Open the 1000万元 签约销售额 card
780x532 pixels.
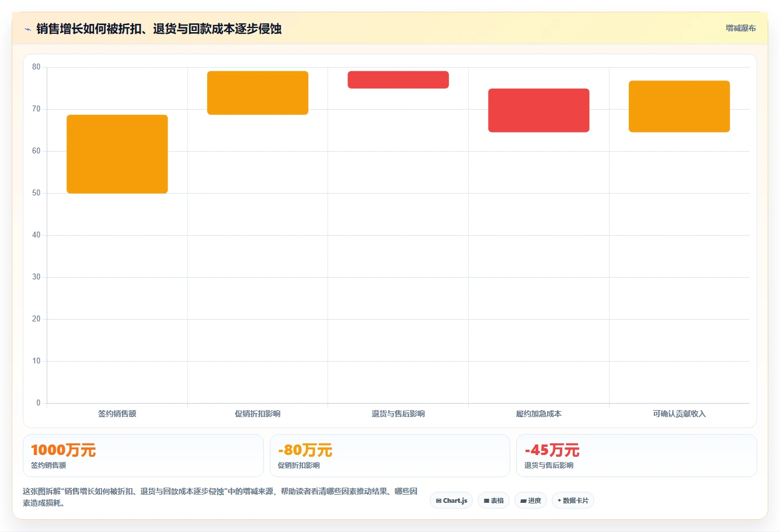pos(143,456)
